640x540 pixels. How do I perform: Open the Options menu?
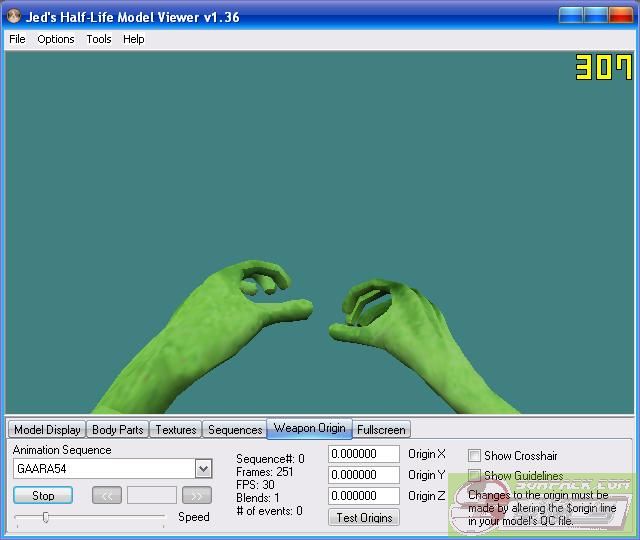pyautogui.click(x=56, y=39)
